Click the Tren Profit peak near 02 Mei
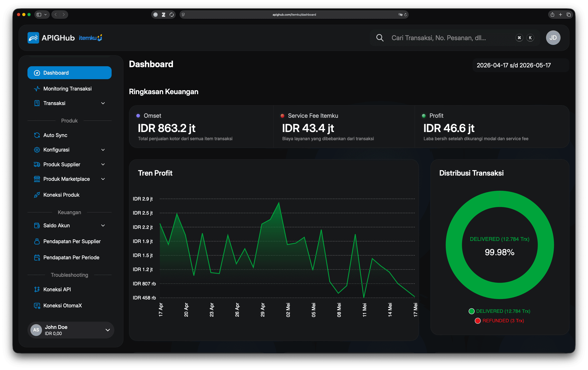 (x=279, y=203)
